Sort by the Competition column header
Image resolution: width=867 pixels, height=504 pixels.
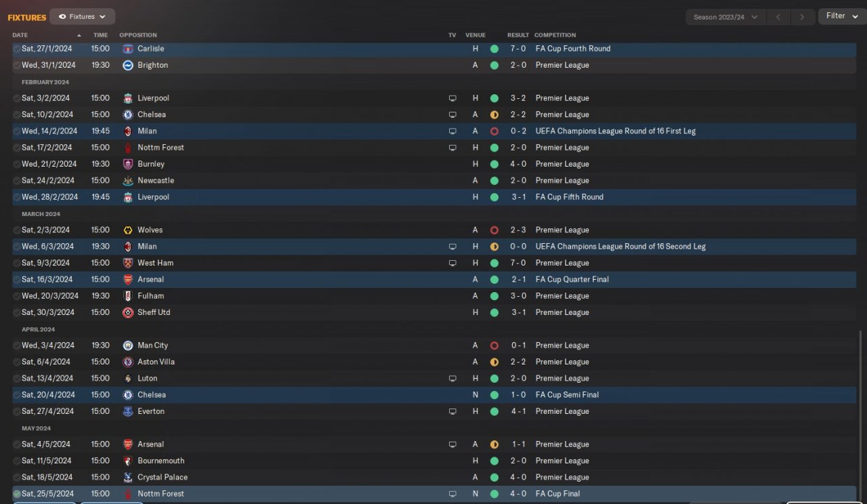click(x=555, y=35)
